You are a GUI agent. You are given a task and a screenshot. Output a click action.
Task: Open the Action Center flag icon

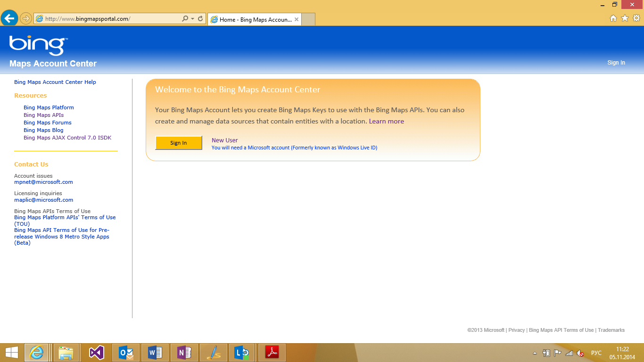coord(558,353)
